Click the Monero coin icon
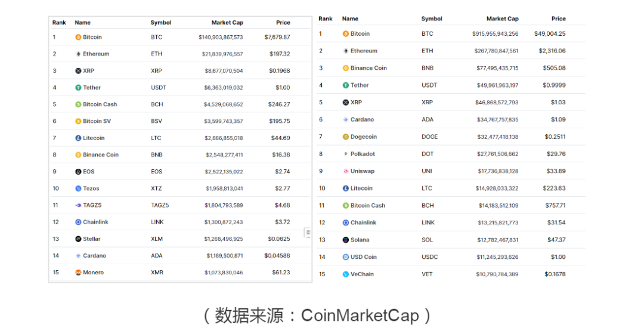Image resolution: width=644 pixels, height=334 pixels. [78, 273]
